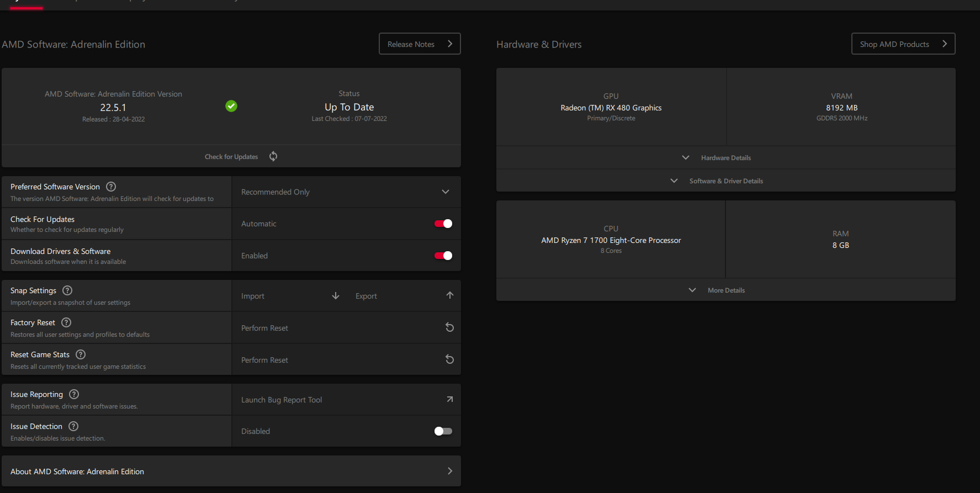Click the Primary/Discrete GPU label
Screen dimensions: 980x493
(611, 118)
